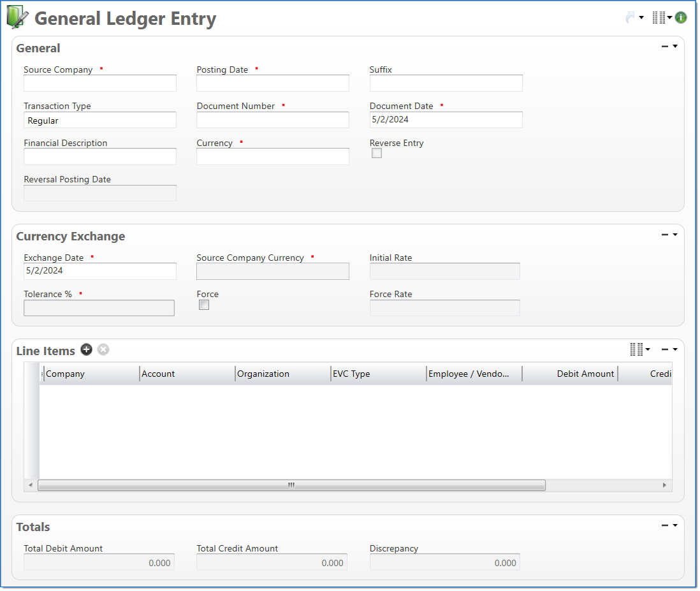Enable the Reverse Entry checkbox
The image size is (700, 591).
click(x=377, y=153)
